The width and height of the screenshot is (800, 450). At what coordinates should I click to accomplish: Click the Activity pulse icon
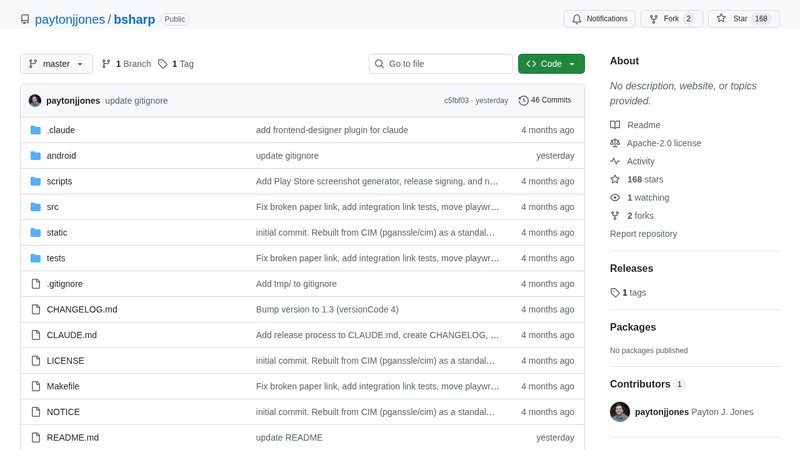[x=615, y=161]
